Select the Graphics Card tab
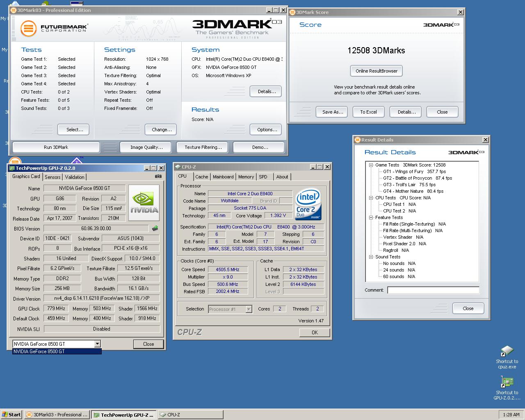The width and height of the screenshot is (525, 420). (x=26, y=176)
